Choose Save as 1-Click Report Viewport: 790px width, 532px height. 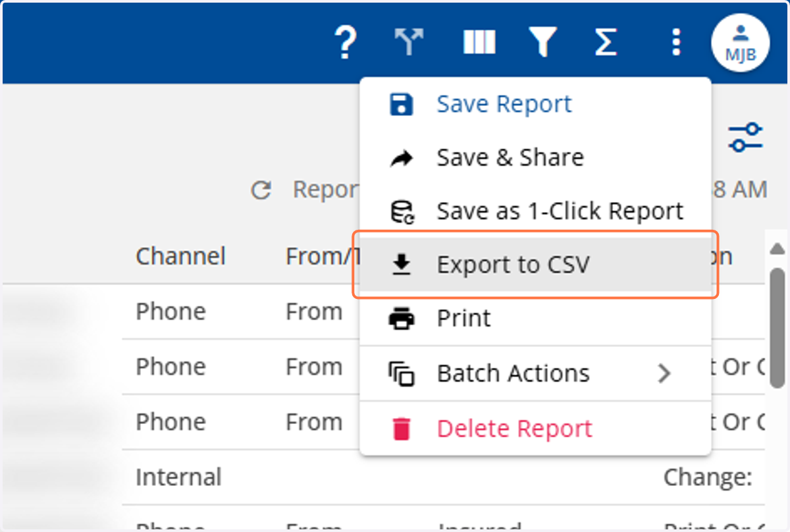tap(535, 211)
